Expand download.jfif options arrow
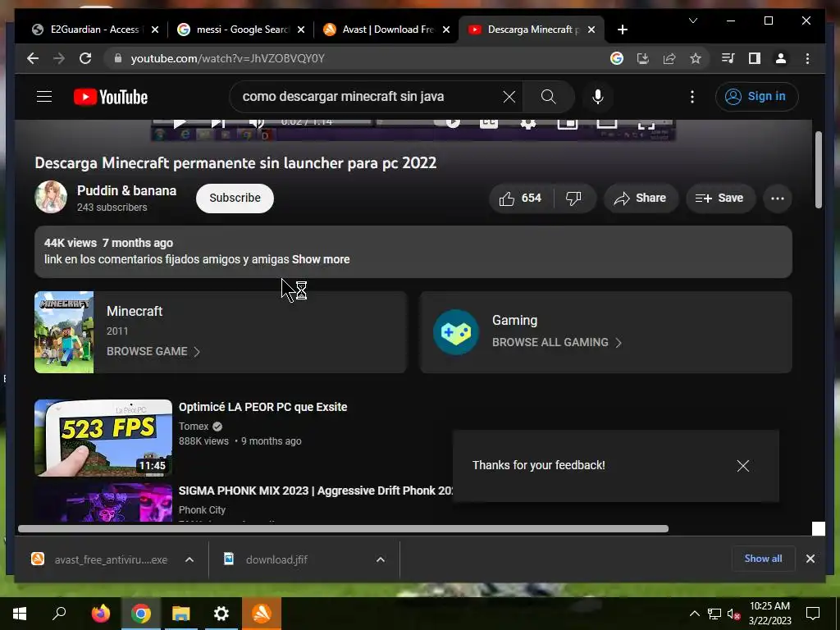 point(381,559)
